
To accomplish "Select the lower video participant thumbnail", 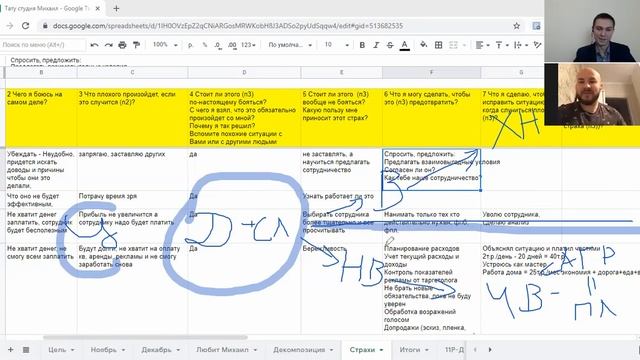I will pos(592,94).
